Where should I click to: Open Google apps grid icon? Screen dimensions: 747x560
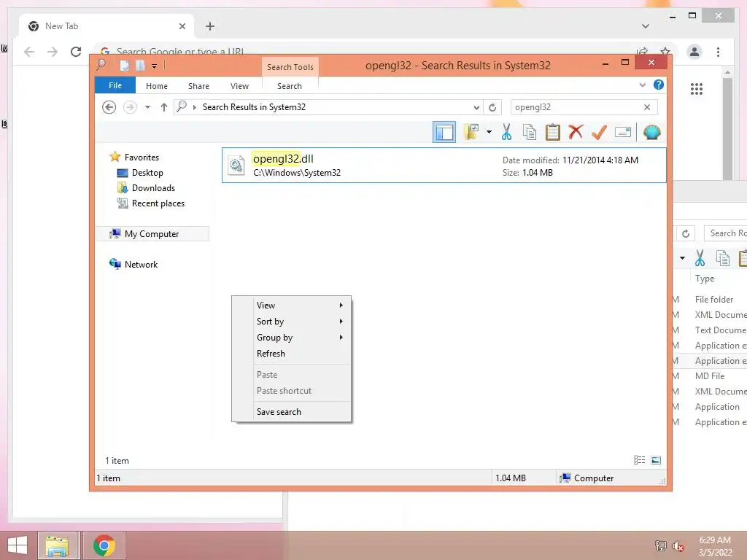click(697, 88)
